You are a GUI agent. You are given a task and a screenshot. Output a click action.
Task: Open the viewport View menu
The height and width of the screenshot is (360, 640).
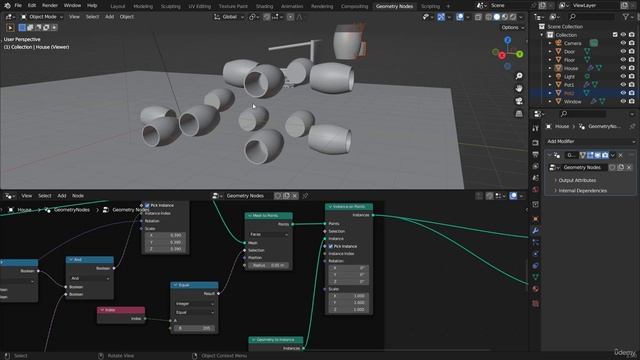click(x=74, y=17)
